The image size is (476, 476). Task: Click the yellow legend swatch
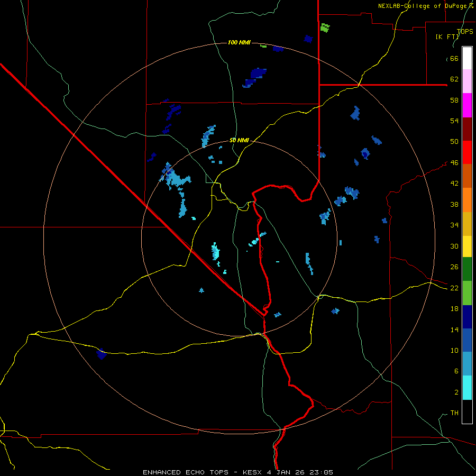(467, 246)
